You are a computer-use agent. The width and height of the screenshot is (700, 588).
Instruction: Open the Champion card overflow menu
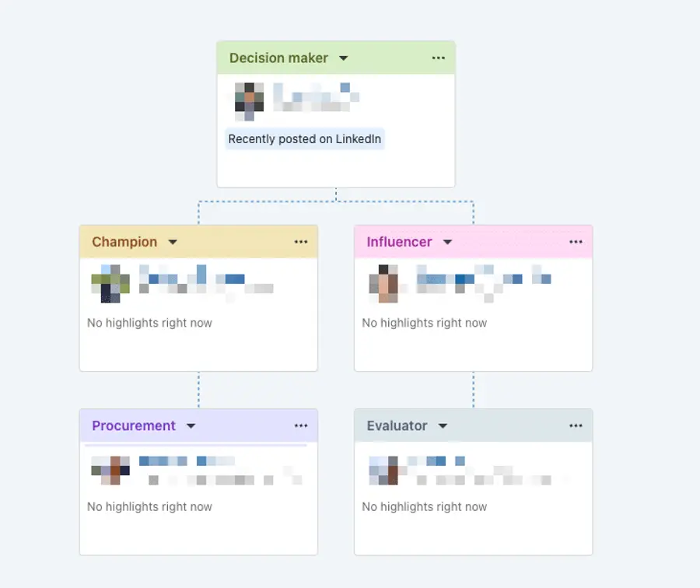301,242
